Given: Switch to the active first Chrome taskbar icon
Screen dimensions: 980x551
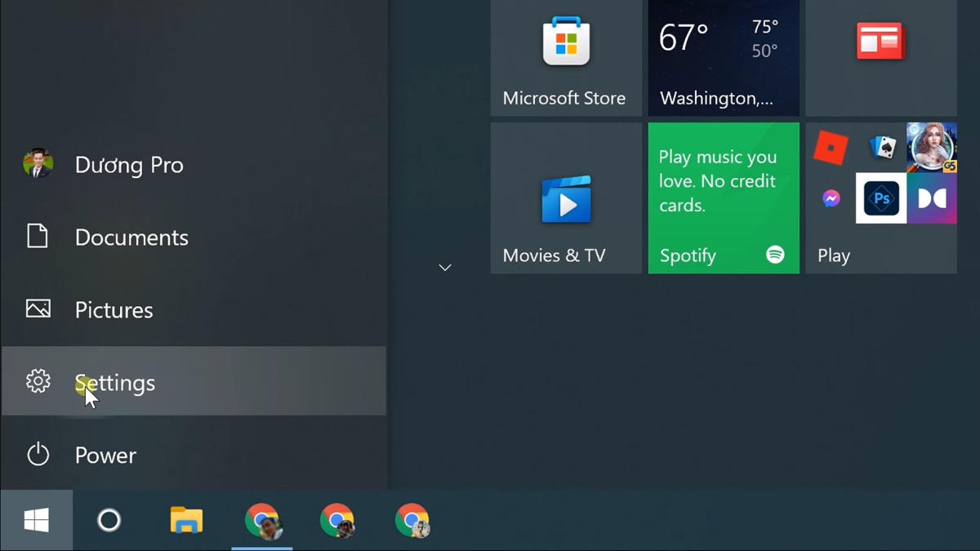Looking at the screenshot, I should point(262,521).
